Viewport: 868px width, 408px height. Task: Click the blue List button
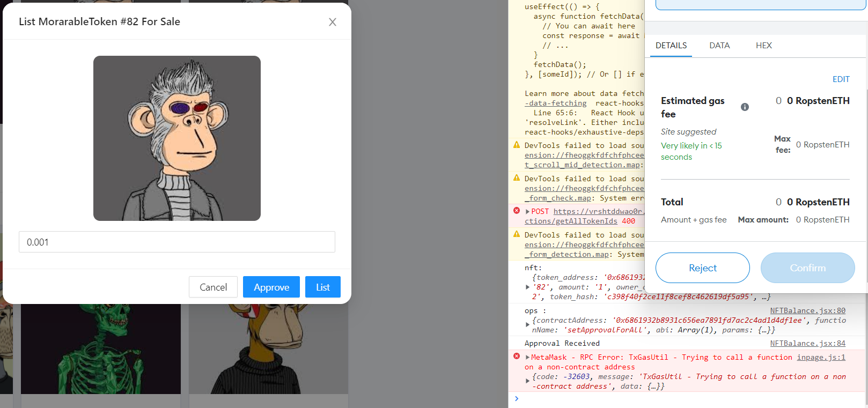coord(323,287)
